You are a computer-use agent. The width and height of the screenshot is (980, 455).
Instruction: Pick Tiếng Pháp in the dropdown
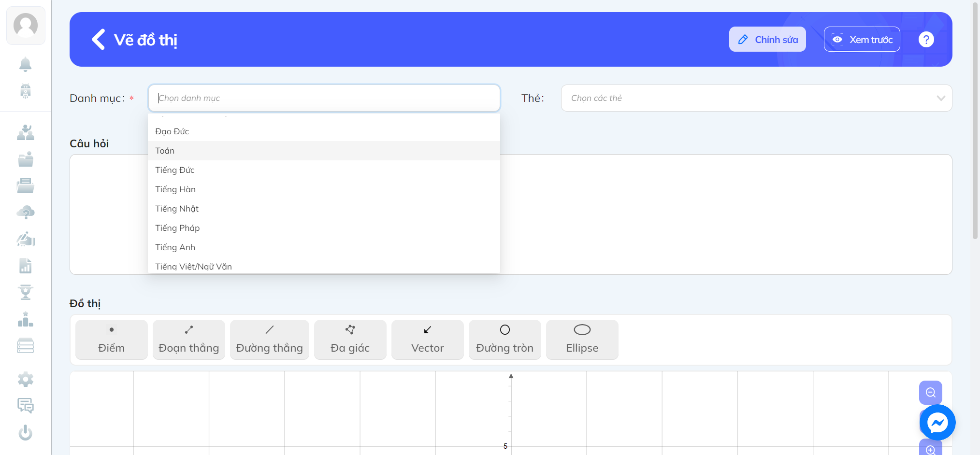pos(324,228)
